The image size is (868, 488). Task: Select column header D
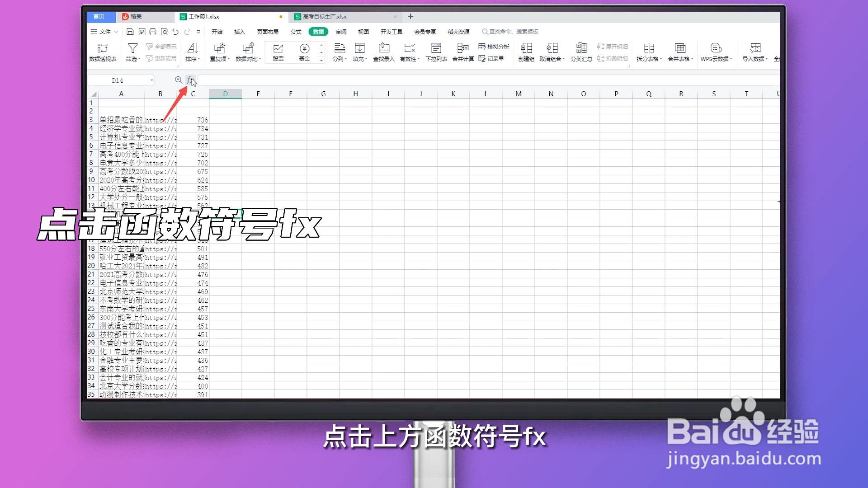225,94
